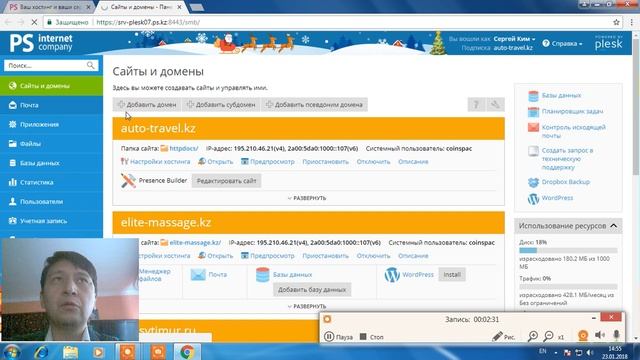Click Добавить домен button
The width and height of the screenshot is (640, 360).
tap(147, 104)
